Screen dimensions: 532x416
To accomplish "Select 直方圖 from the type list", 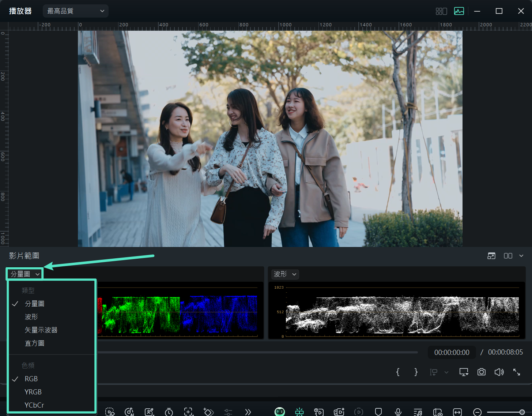I will [x=34, y=343].
